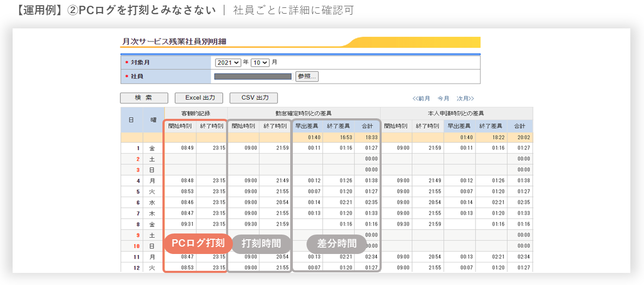Click the CSV出力 button

click(x=254, y=98)
